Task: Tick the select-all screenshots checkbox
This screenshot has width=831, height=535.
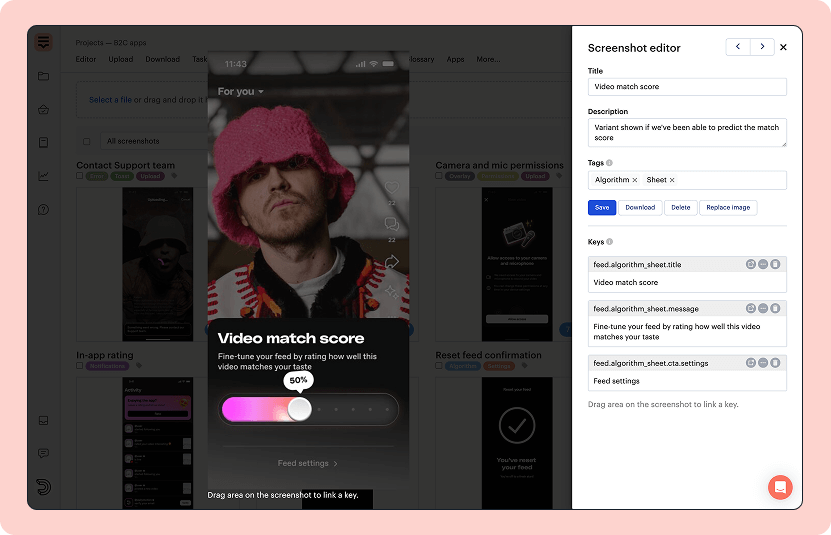Action: click(x=86, y=142)
